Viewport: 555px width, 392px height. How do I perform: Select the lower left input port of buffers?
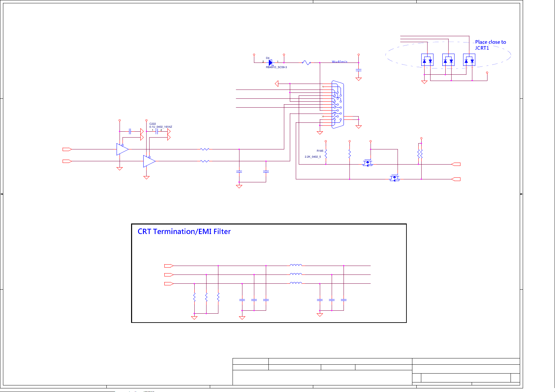coord(67,161)
